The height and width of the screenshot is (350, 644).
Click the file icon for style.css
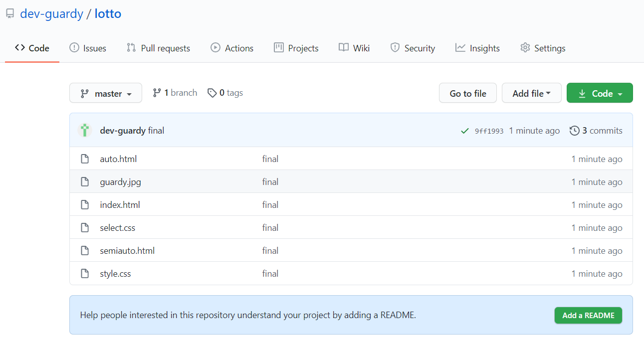click(x=85, y=274)
